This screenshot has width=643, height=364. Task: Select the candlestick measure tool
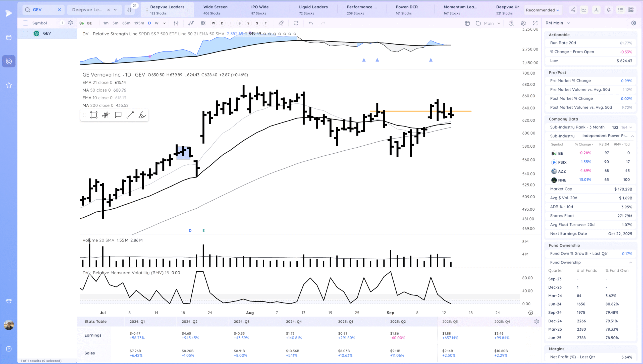tap(106, 115)
